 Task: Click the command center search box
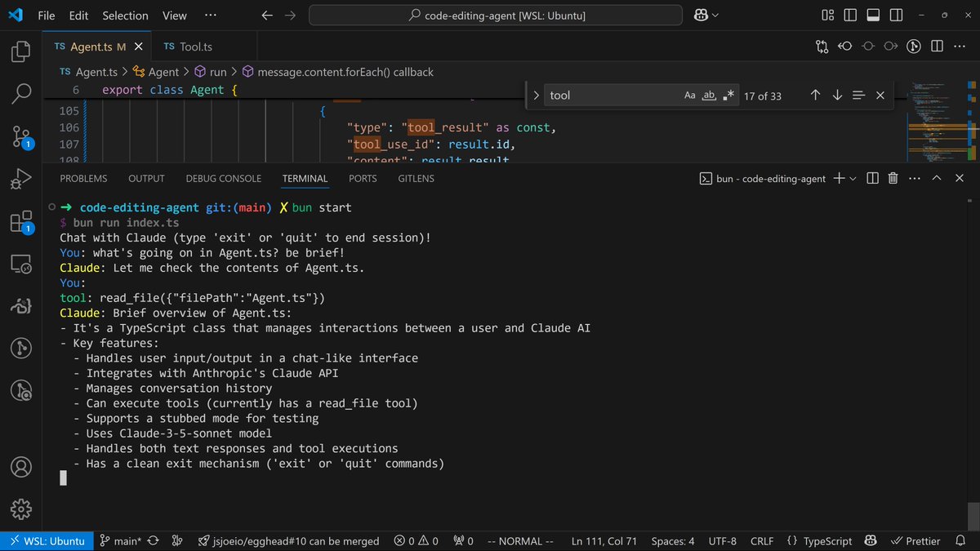pyautogui.click(x=496, y=16)
